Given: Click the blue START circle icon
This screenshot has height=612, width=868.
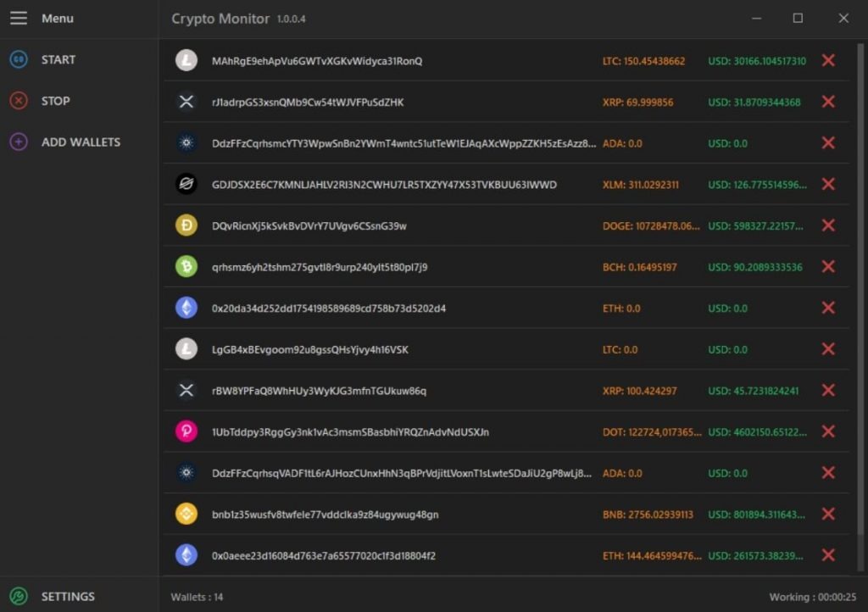Looking at the screenshot, I should tap(19, 59).
